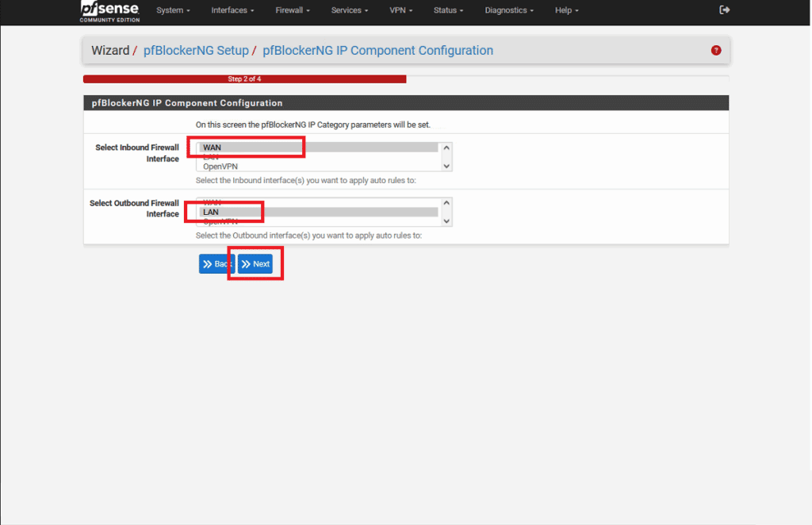The height and width of the screenshot is (525, 812).
Task: Open the Diagnostics menu
Action: coord(509,10)
